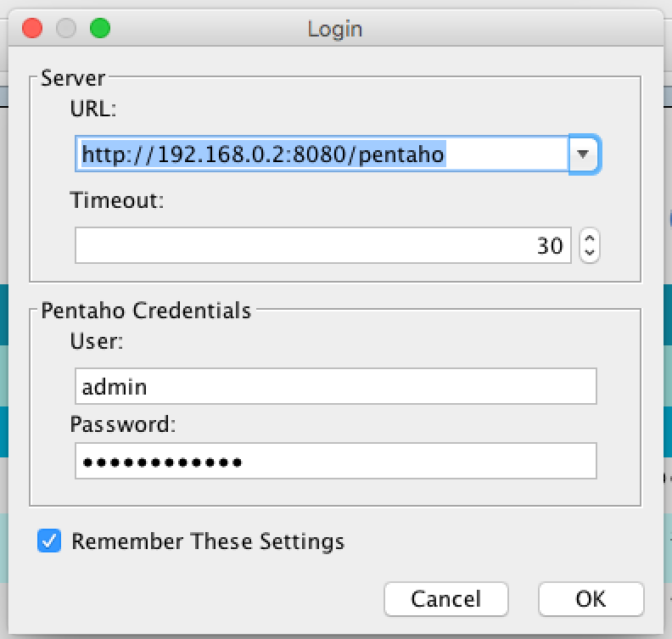Focus the User field containing admin

pos(336,386)
